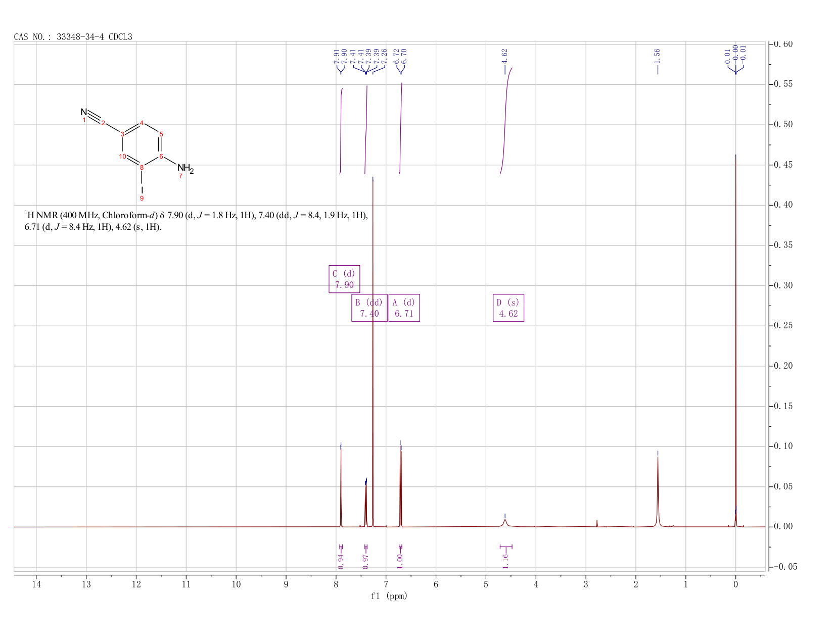Image resolution: width=834 pixels, height=644 pixels.
Task: Click atom number 4 in the structure
Action: pos(142,123)
